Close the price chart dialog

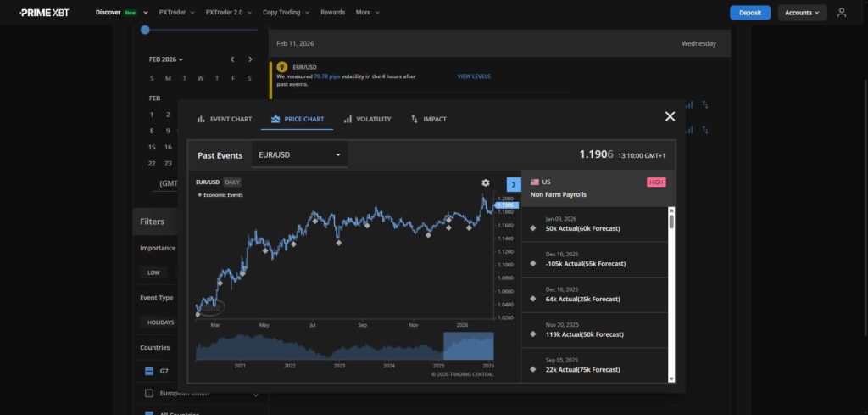670,116
